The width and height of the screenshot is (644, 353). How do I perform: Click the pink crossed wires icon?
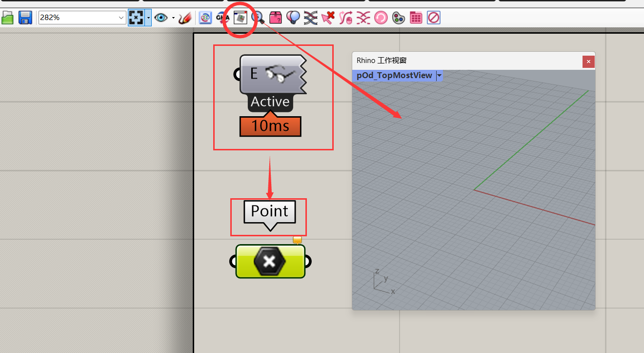tap(363, 18)
